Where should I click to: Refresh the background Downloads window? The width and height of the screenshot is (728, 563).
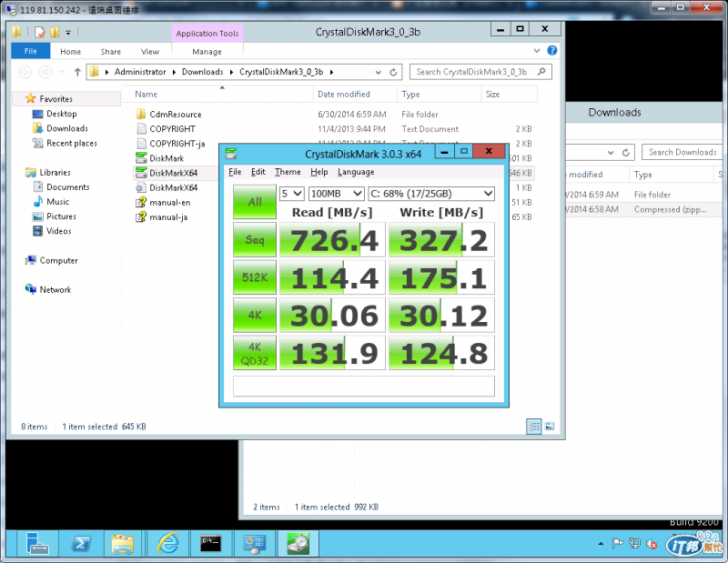click(626, 152)
